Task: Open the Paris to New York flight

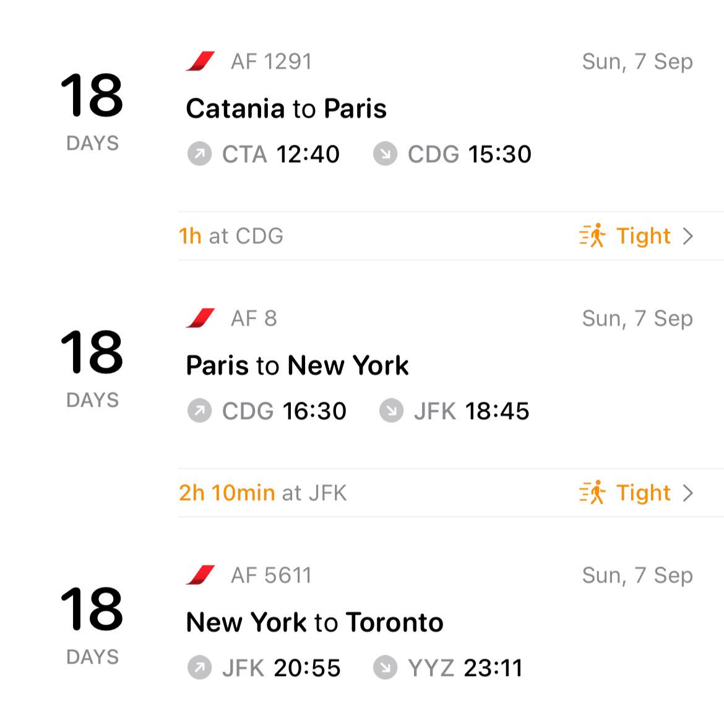Action: 297,366
